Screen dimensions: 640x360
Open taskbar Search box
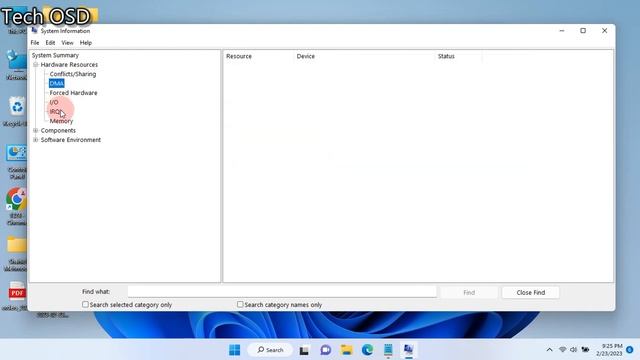270,350
